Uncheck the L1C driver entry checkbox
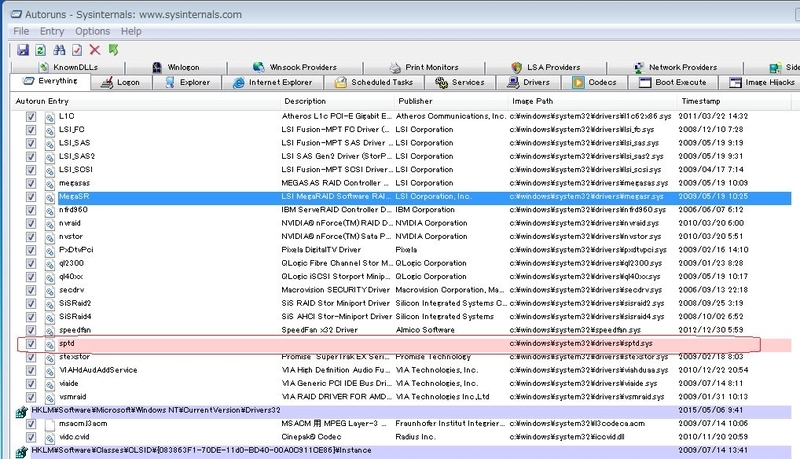The image size is (800, 459). click(31, 116)
